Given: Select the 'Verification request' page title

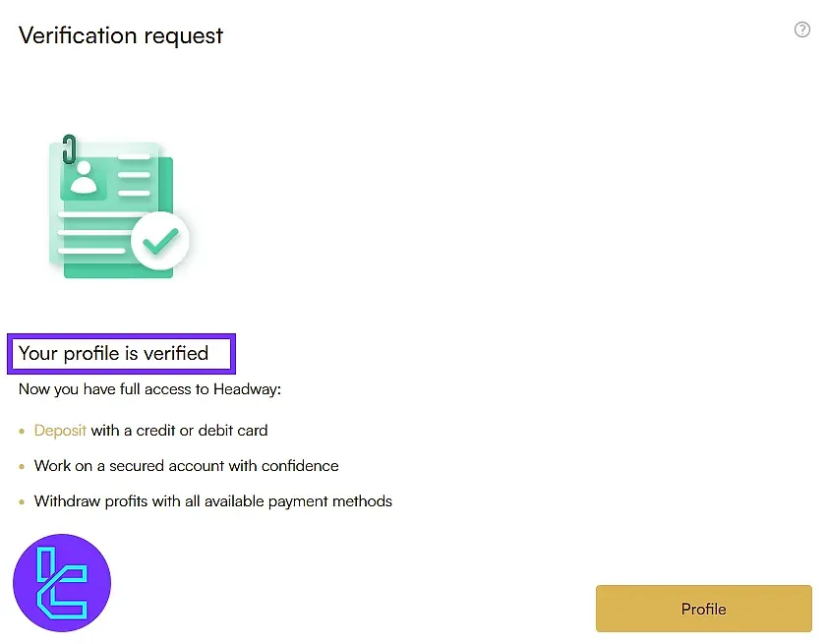Looking at the screenshot, I should [120, 35].
